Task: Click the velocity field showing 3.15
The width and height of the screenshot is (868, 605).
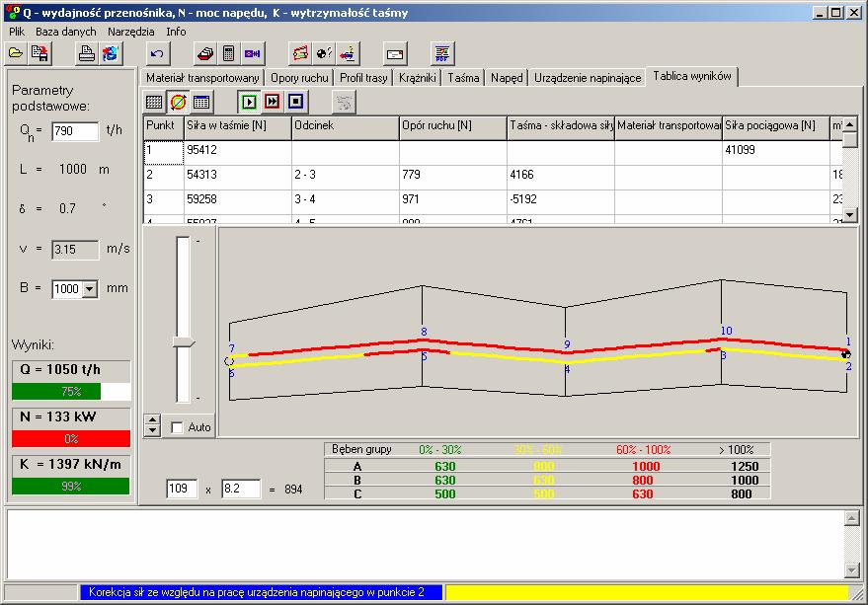Action: pos(75,250)
